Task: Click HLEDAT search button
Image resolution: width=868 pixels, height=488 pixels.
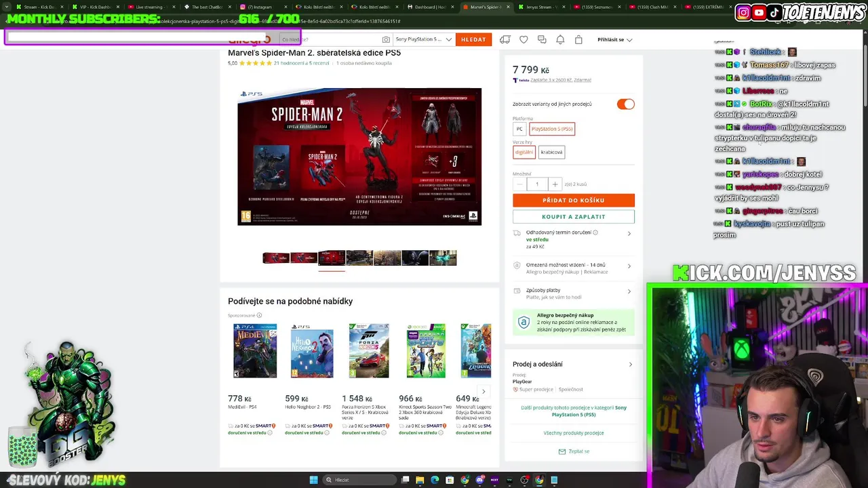Action: pyautogui.click(x=473, y=39)
